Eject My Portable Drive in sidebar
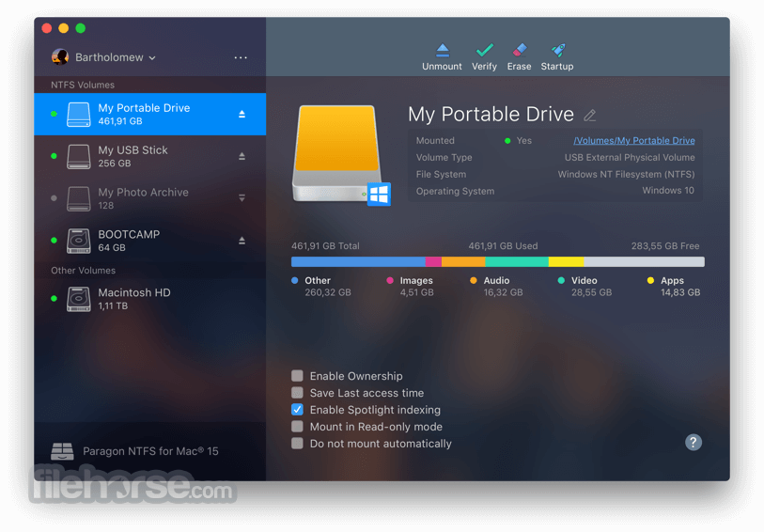 click(242, 114)
